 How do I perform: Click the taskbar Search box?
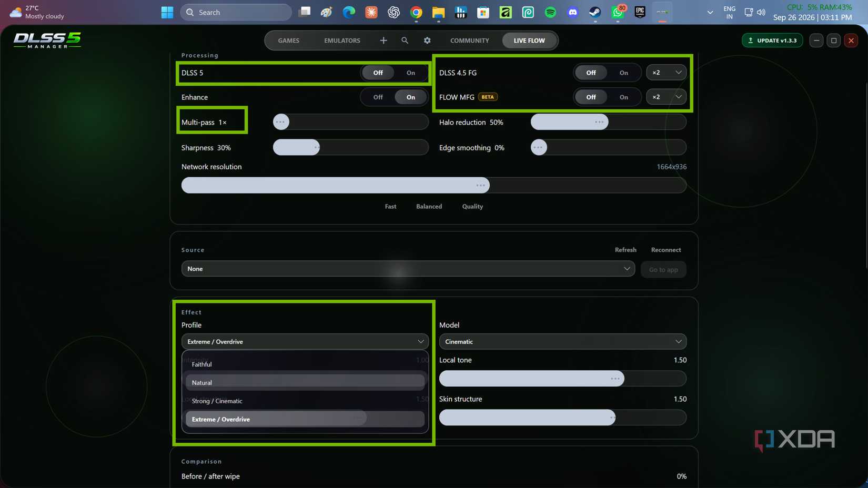(236, 12)
